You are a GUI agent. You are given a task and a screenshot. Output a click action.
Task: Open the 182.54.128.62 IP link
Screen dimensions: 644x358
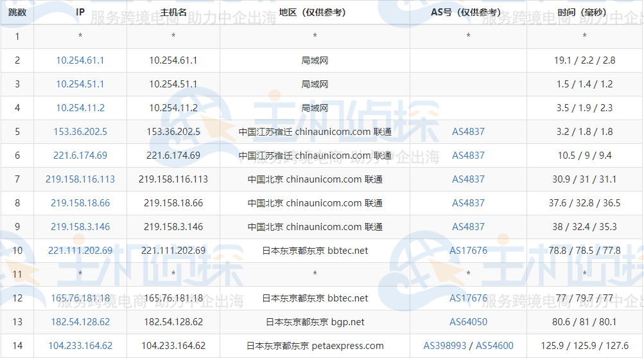[x=80, y=322]
